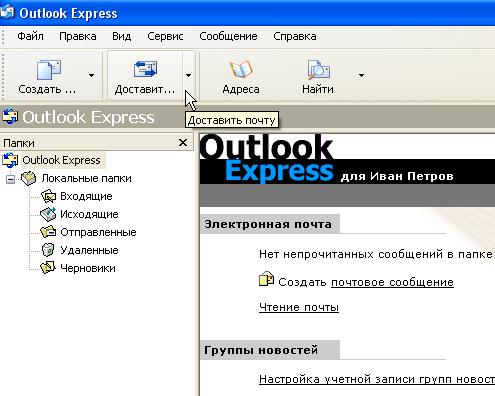This screenshot has height=396, width=495.
Task: Click the Чтение почты link
Action: [299, 307]
